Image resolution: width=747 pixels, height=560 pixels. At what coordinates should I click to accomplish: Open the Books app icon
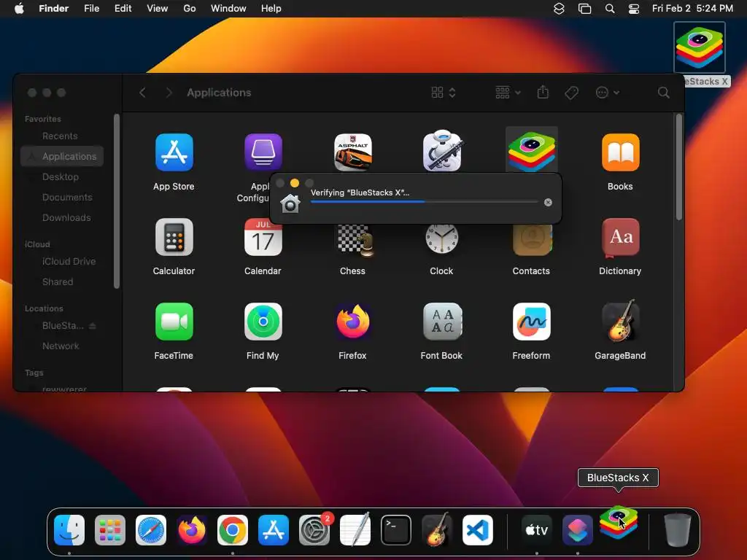click(x=620, y=152)
